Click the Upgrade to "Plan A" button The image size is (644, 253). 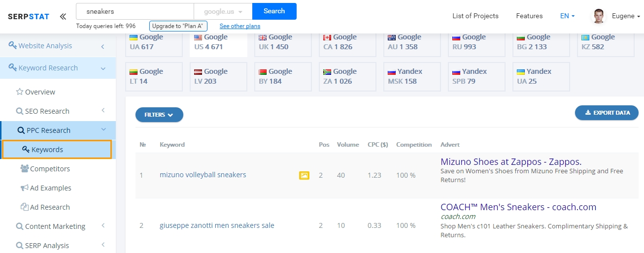click(x=178, y=26)
